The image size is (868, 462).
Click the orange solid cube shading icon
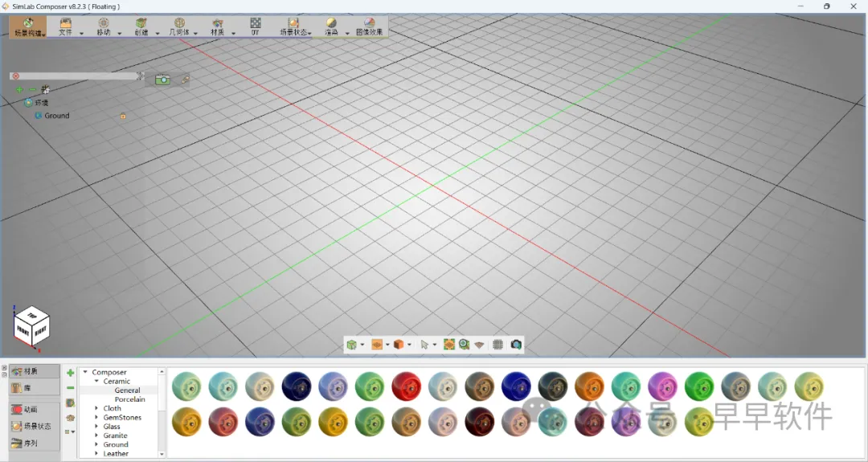(x=399, y=345)
